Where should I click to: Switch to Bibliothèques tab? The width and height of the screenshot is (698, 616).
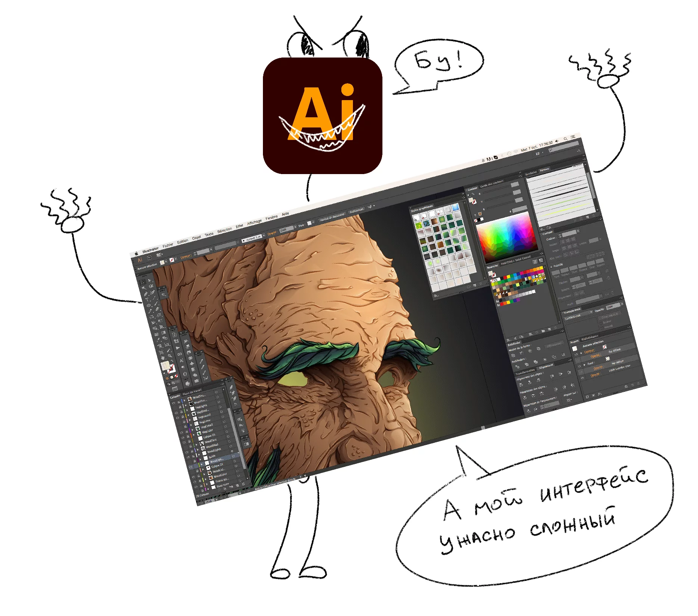(x=590, y=338)
